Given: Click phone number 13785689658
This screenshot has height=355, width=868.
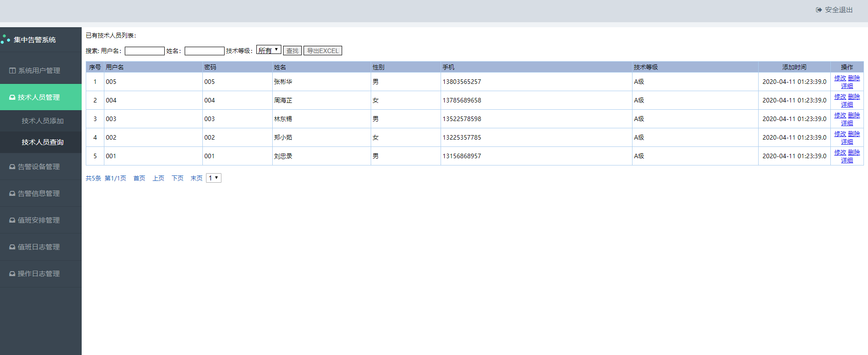Looking at the screenshot, I should pyautogui.click(x=462, y=100).
